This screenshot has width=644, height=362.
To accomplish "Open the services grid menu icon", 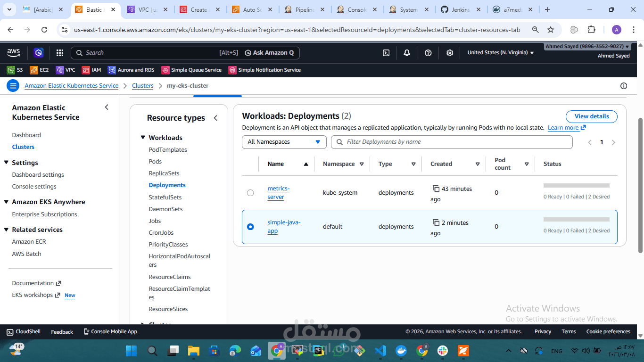I will tap(60, 53).
